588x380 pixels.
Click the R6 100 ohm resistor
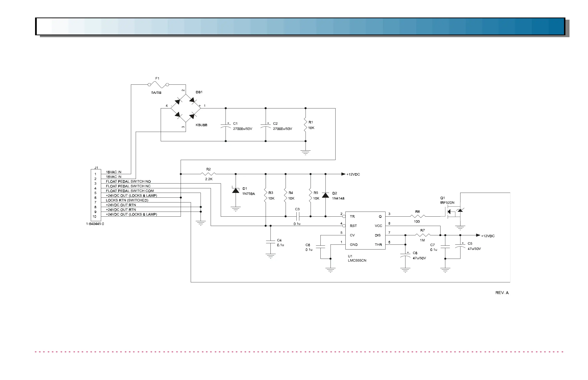click(x=417, y=216)
